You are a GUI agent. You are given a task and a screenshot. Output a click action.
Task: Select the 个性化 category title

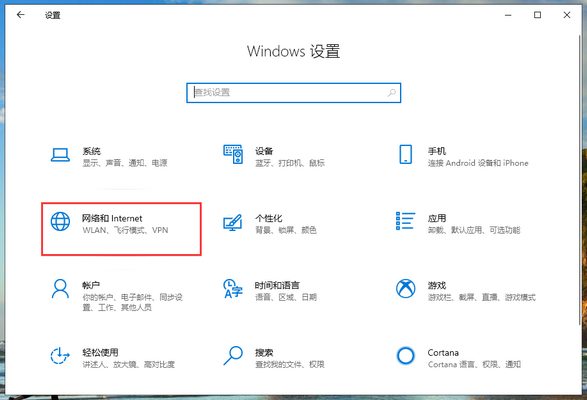268,218
